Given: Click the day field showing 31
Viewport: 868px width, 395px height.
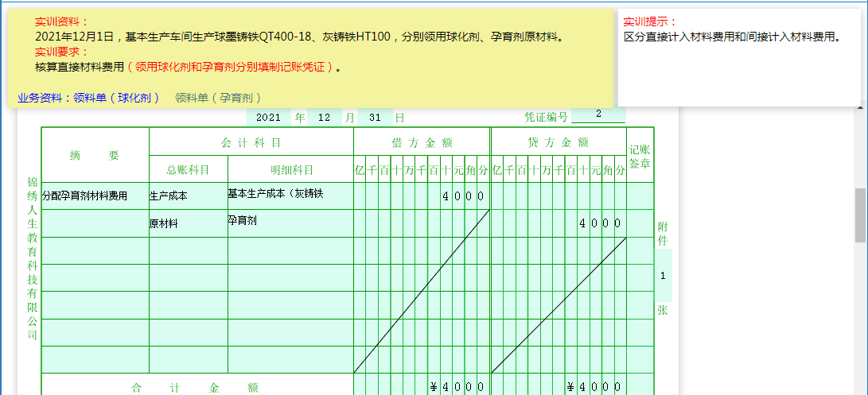Looking at the screenshot, I should [375, 118].
